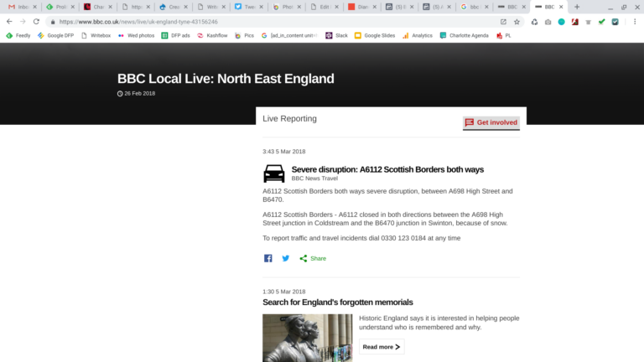Open Chrome three-dot menu
Viewport: 644px width, 362px height.
[x=635, y=22]
